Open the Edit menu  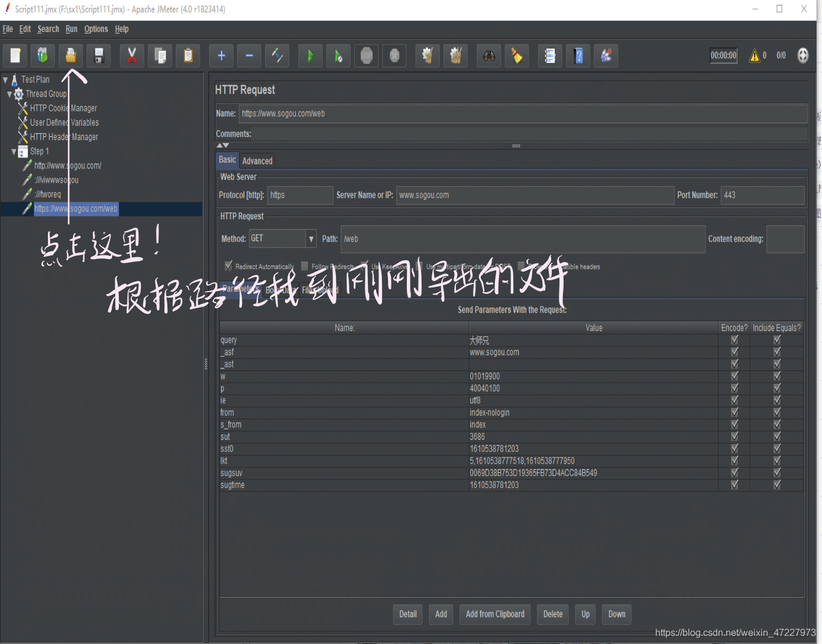pyautogui.click(x=25, y=29)
